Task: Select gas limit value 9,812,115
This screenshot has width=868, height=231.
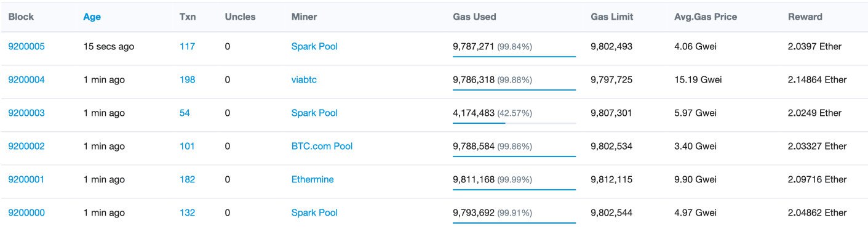Action: (x=611, y=179)
